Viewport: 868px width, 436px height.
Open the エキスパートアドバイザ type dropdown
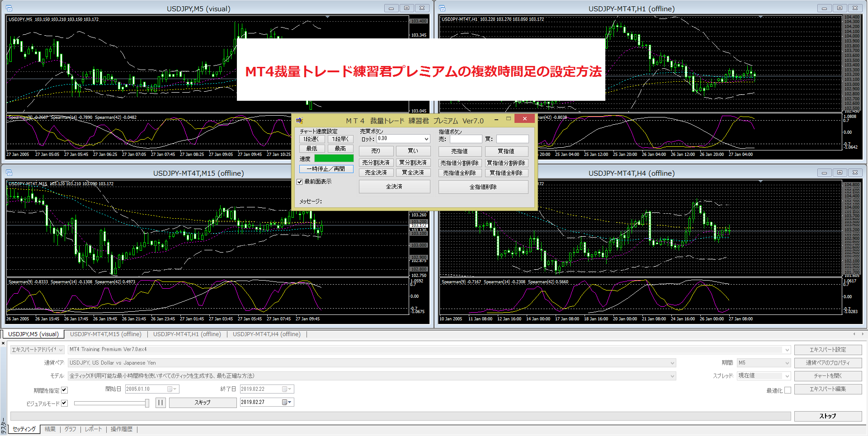[x=61, y=350]
